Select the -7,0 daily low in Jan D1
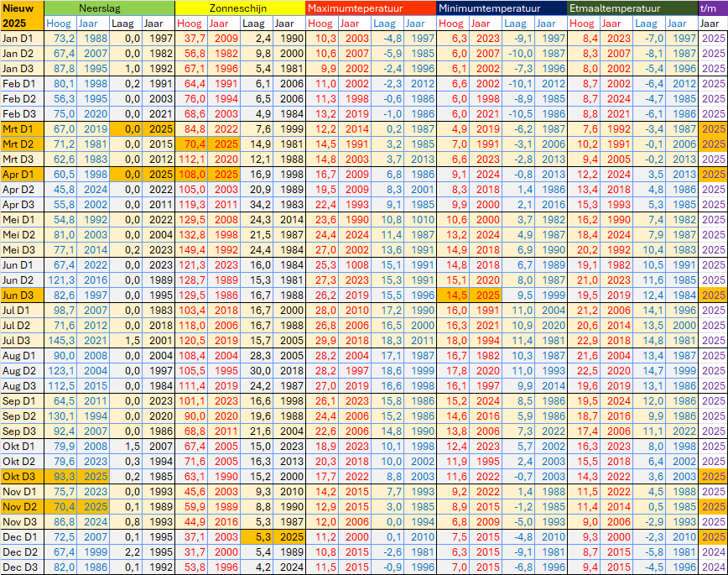The image size is (728, 575). [649, 38]
